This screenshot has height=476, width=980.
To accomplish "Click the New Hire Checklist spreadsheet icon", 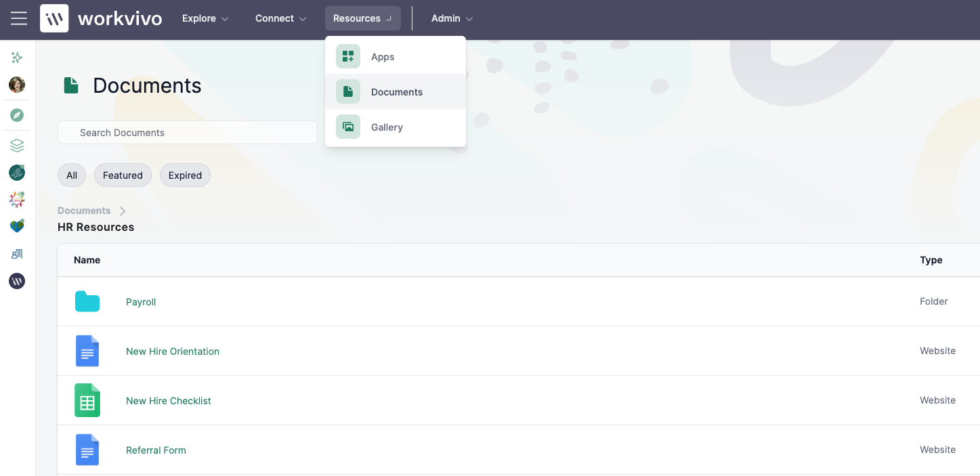I will 87,400.
